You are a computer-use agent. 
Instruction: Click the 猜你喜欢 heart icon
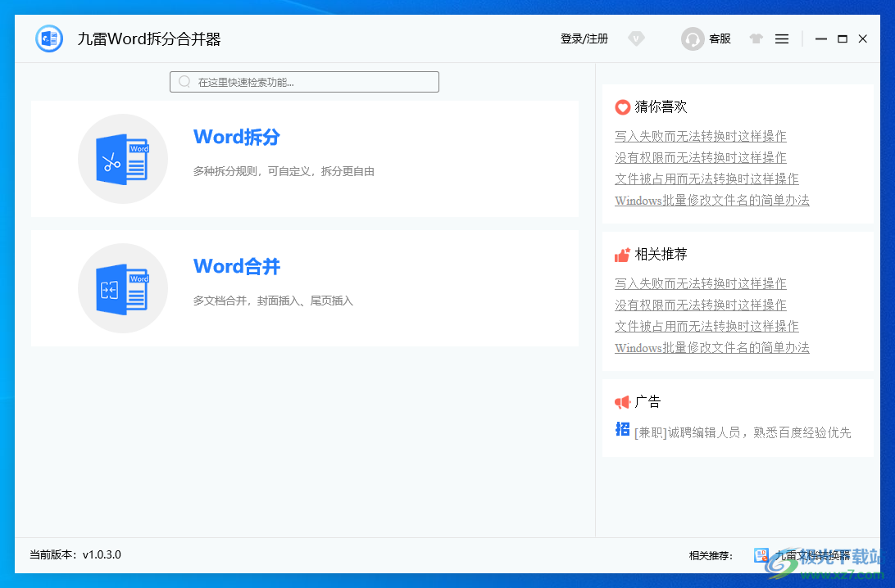point(621,106)
